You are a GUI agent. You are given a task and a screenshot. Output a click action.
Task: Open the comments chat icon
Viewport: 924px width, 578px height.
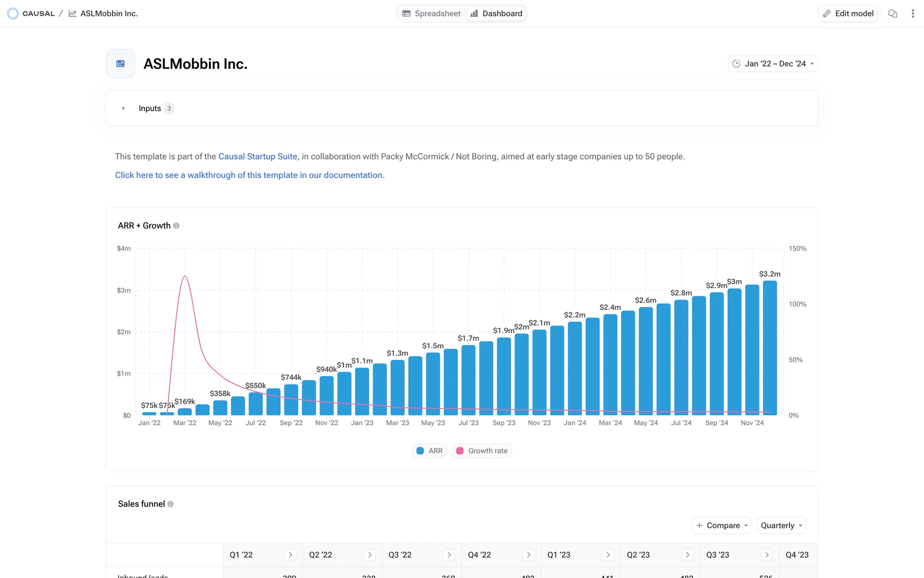(x=893, y=13)
